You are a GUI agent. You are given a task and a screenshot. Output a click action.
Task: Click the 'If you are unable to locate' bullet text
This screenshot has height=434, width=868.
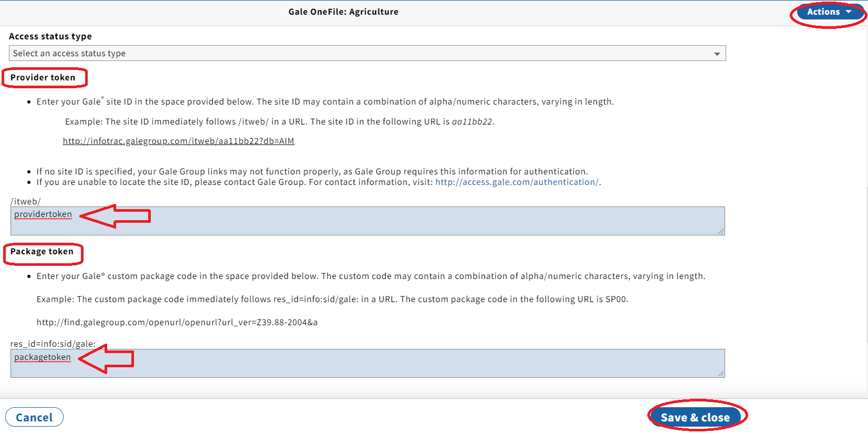[319, 182]
